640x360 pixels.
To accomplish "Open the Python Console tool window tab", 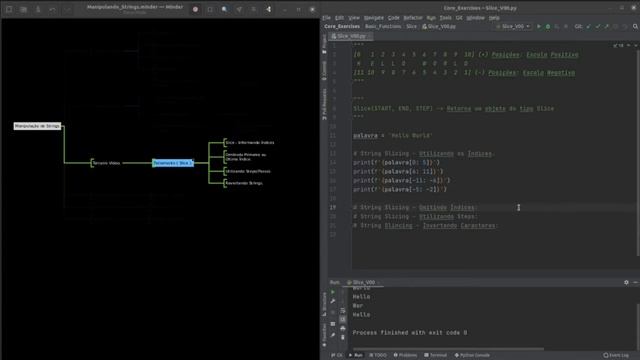I will pyautogui.click(x=472, y=355).
